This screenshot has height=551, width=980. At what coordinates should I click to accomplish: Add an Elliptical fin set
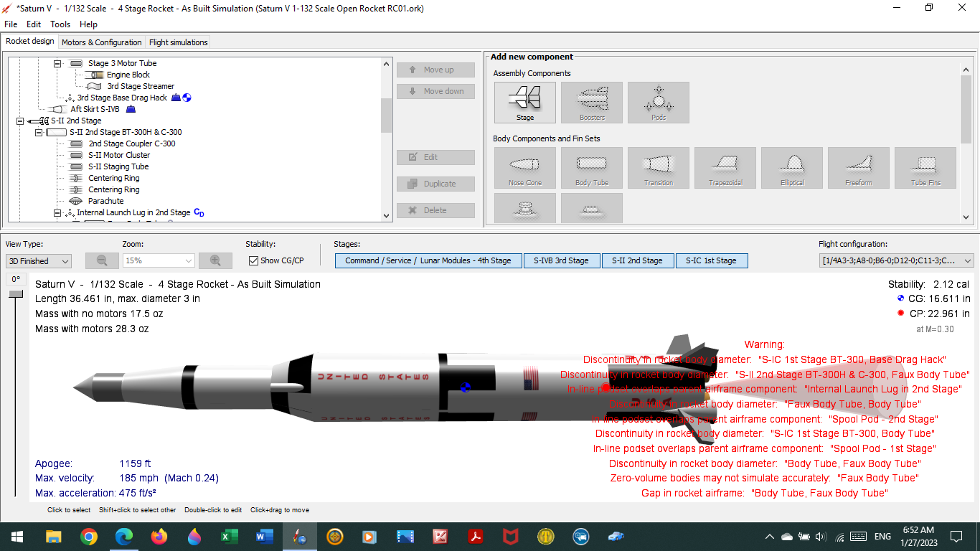tap(791, 167)
